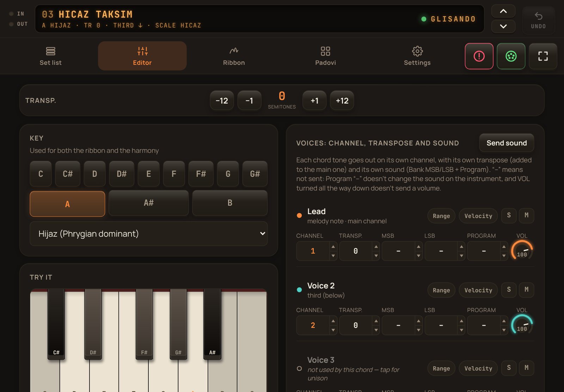Decrease Voice 2 MSB with down arrow
This screenshot has height=392, width=564.
point(418,330)
